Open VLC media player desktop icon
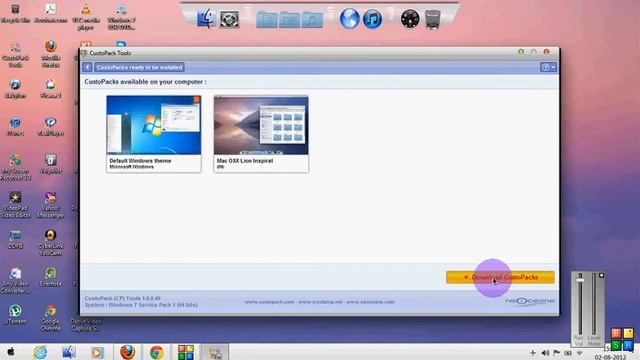 tap(86, 16)
